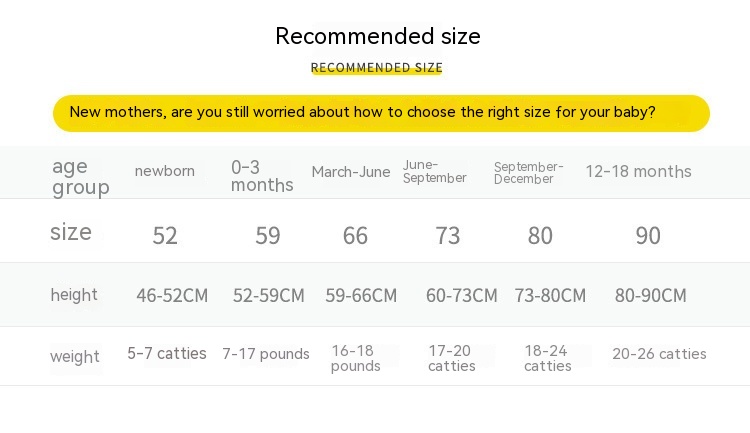The image size is (750, 433).
Task: Select the "June-September" age cell
Action: pos(435,171)
